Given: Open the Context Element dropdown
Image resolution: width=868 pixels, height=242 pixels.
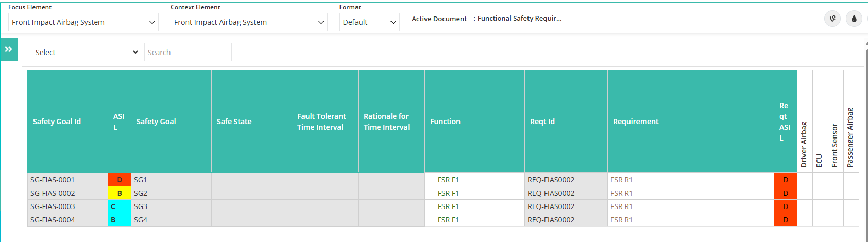Looking at the screenshot, I should [249, 22].
